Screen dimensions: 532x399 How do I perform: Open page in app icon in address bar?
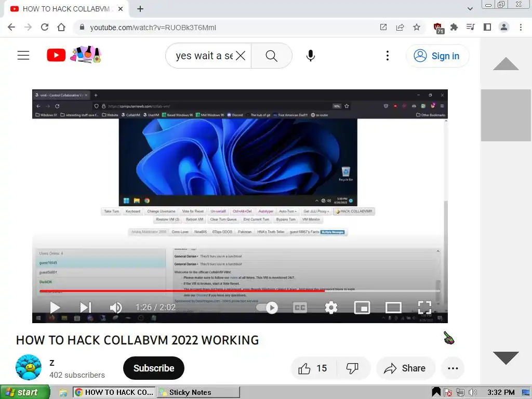383,27
